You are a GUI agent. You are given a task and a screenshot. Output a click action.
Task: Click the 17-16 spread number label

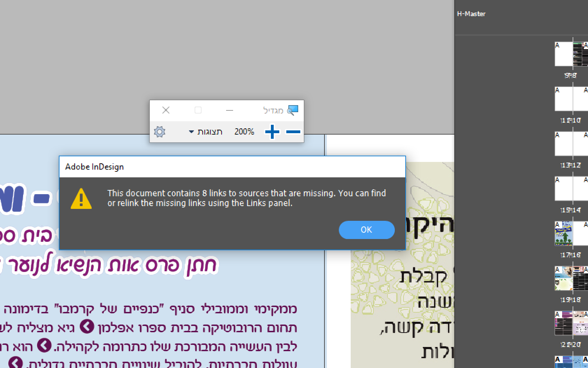(x=570, y=255)
